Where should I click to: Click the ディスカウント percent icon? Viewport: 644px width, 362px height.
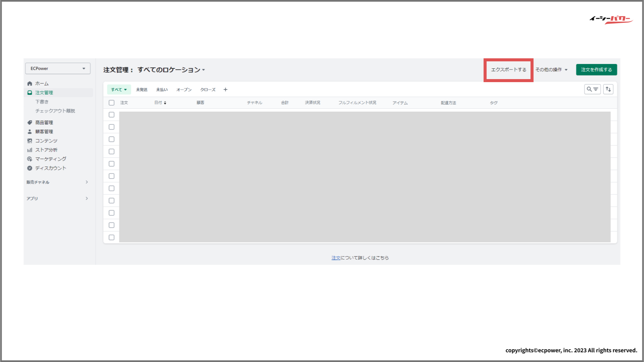[x=30, y=168]
